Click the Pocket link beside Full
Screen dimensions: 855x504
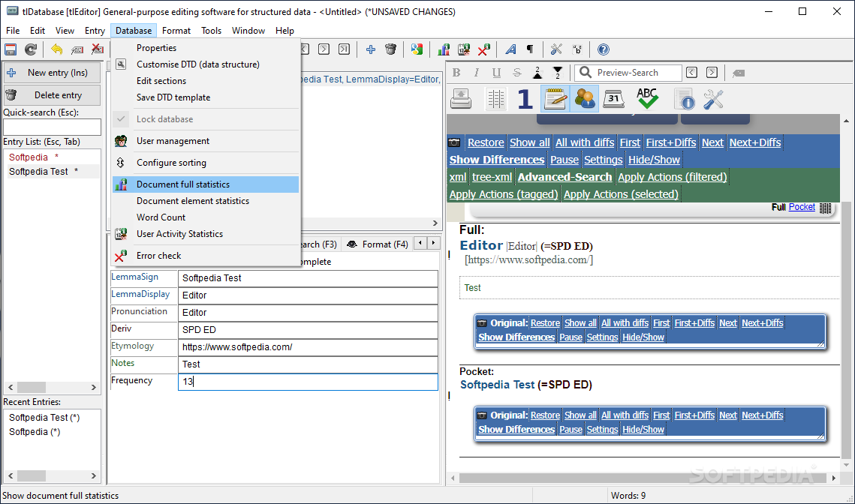(802, 207)
